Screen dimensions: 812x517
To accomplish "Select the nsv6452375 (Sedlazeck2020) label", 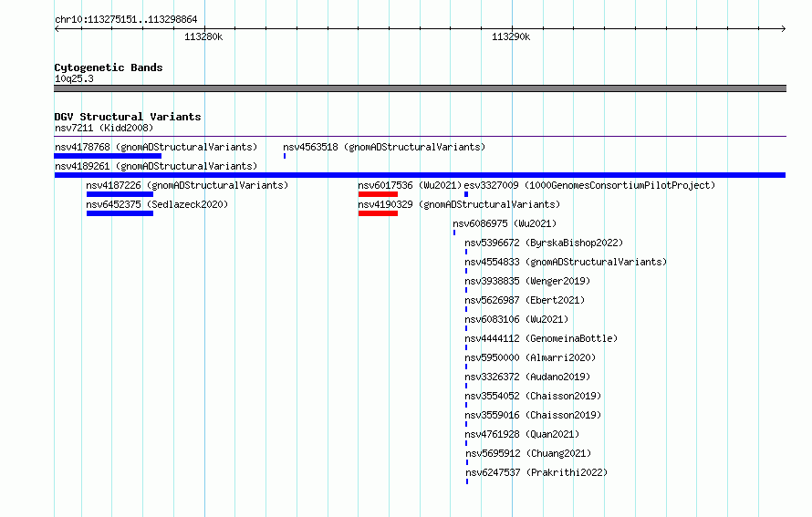I will (x=157, y=204).
